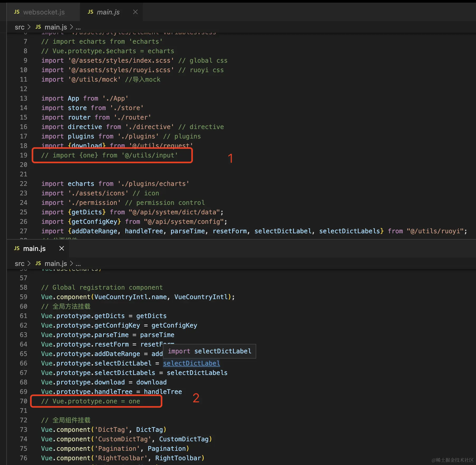
Task: Click the '// permission control' comment on line 24
Action: (x=165, y=203)
